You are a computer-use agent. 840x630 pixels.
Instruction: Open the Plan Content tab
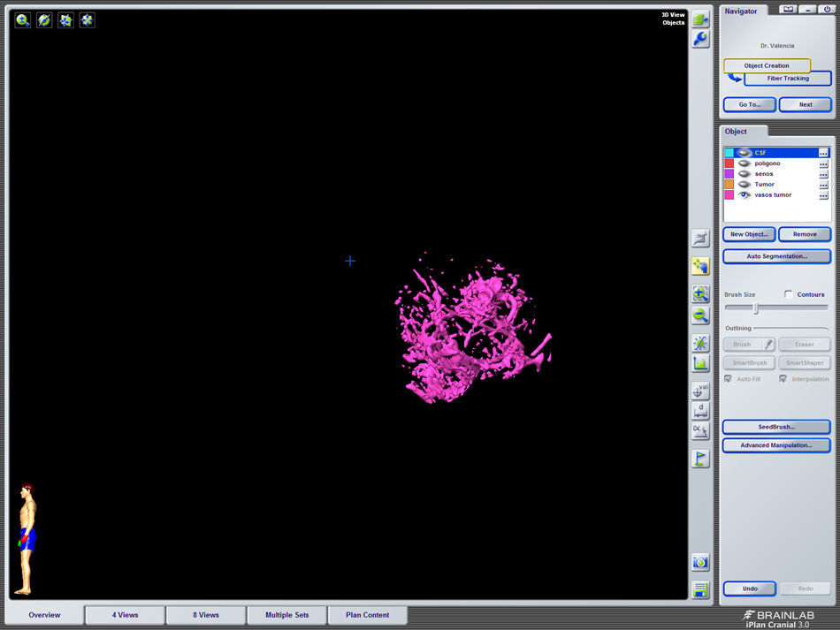[x=367, y=615]
